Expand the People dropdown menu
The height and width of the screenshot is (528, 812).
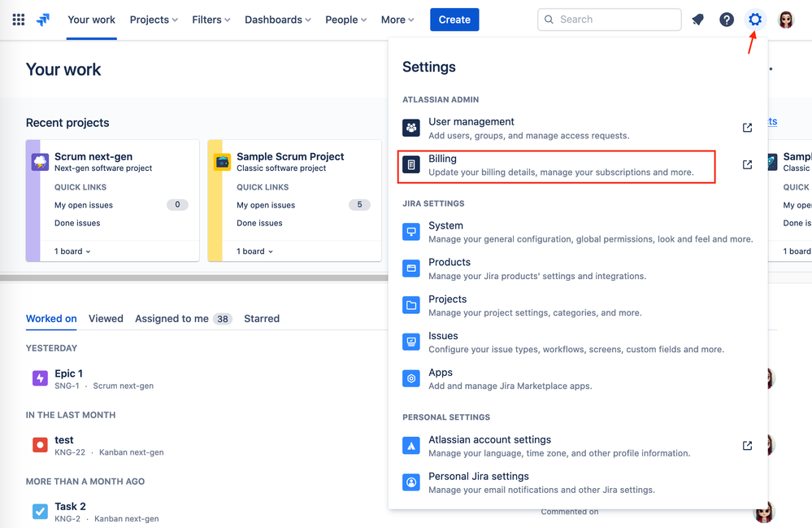(346, 20)
